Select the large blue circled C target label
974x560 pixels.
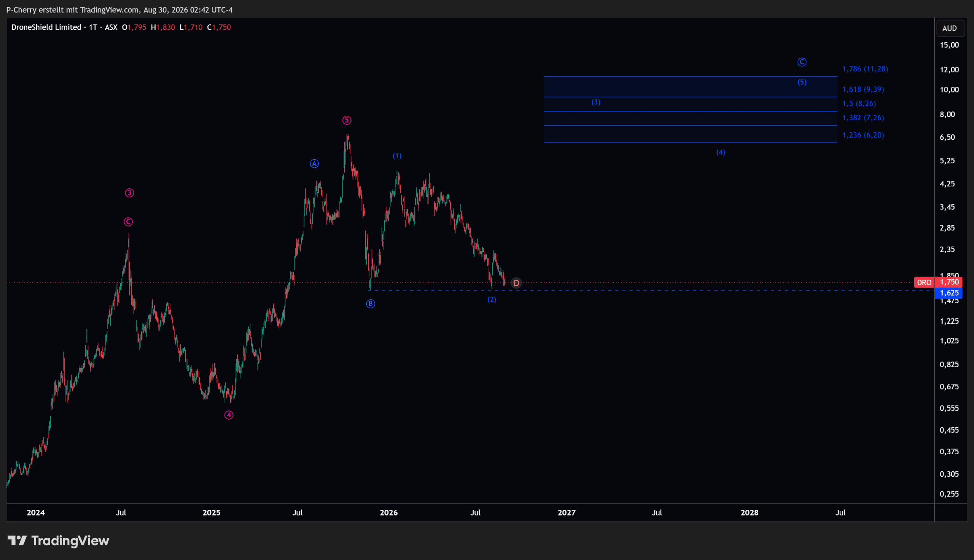(802, 62)
